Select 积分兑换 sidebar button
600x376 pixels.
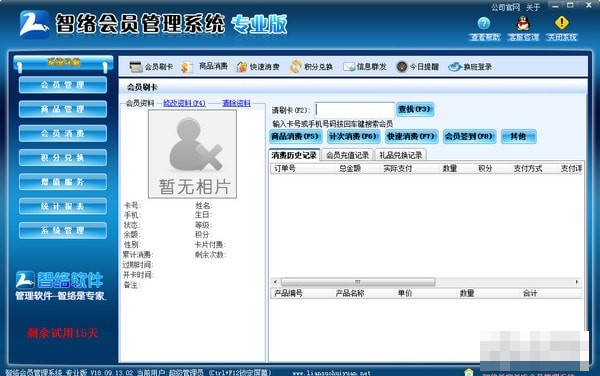click(63, 158)
